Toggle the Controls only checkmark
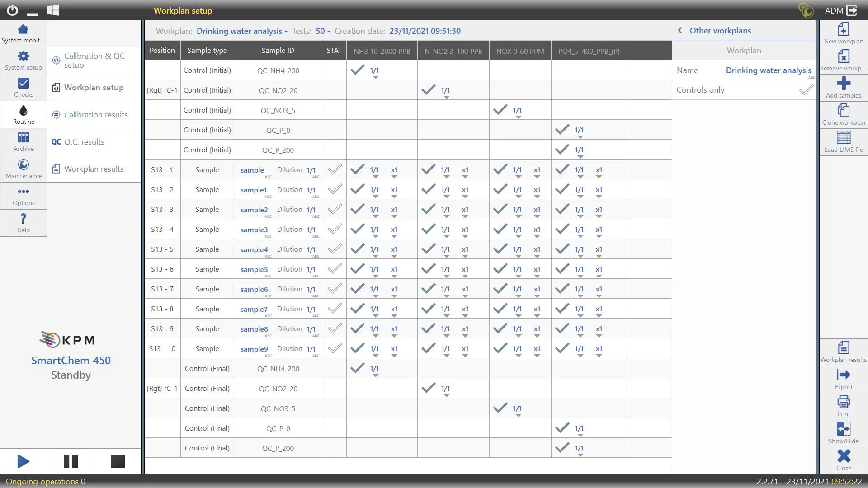The height and width of the screenshot is (488, 868). pos(806,90)
